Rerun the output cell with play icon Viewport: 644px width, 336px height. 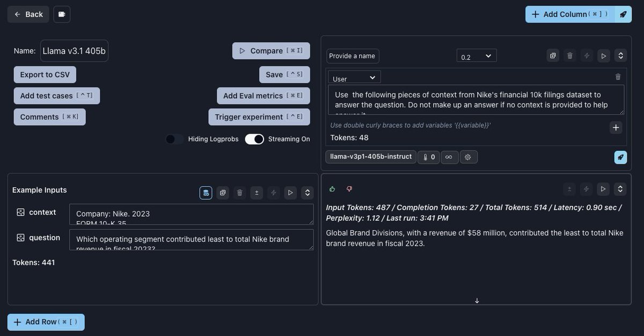tap(603, 189)
